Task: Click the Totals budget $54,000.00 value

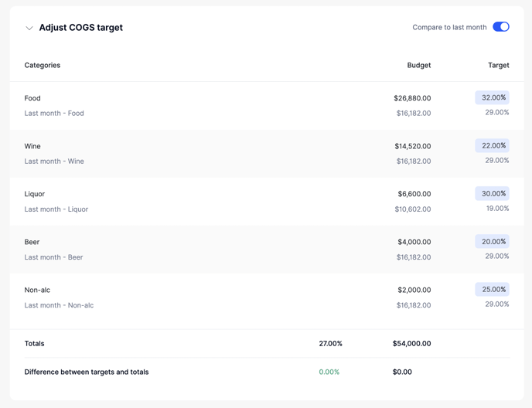Action: (x=411, y=344)
